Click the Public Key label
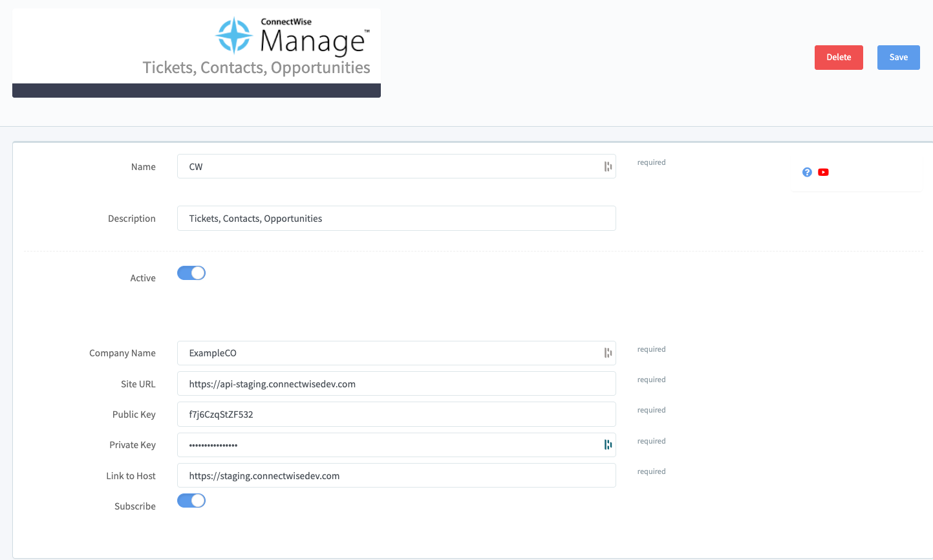 pyautogui.click(x=134, y=415)
